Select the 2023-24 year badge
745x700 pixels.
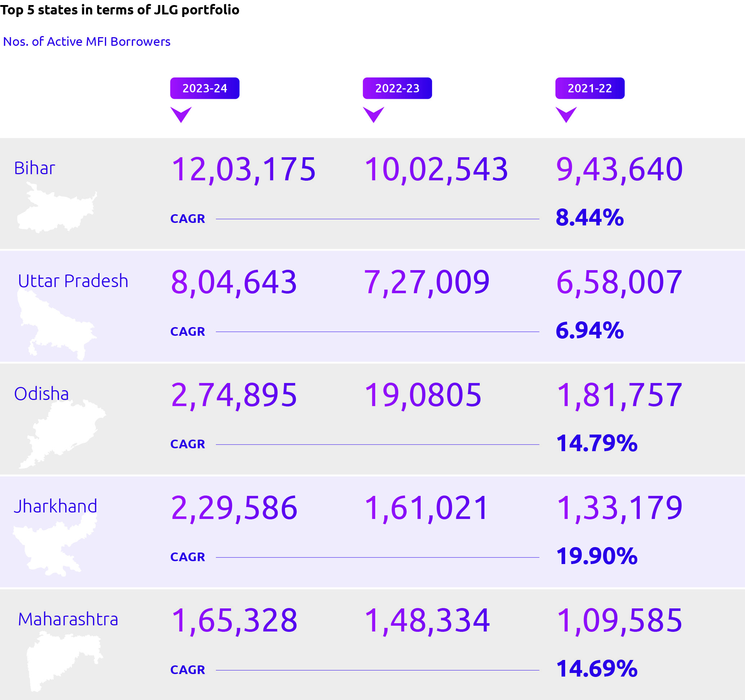coord(205,88)
